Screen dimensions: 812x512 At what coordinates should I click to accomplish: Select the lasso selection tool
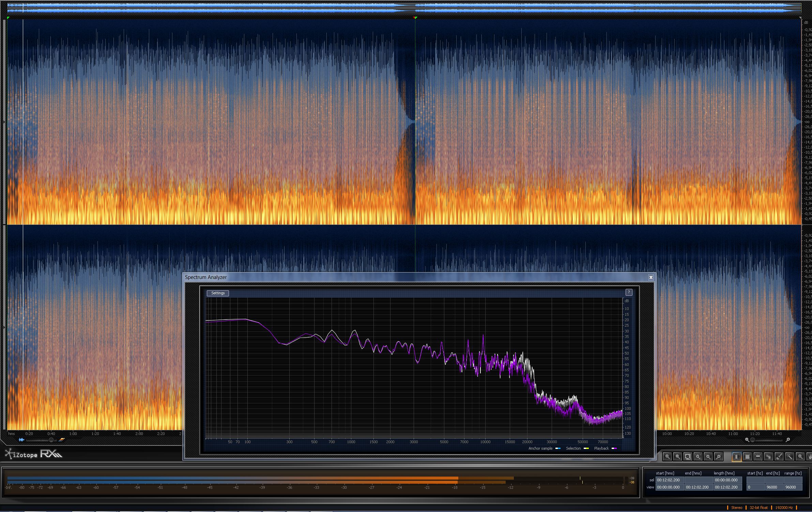tap(768, 457)
